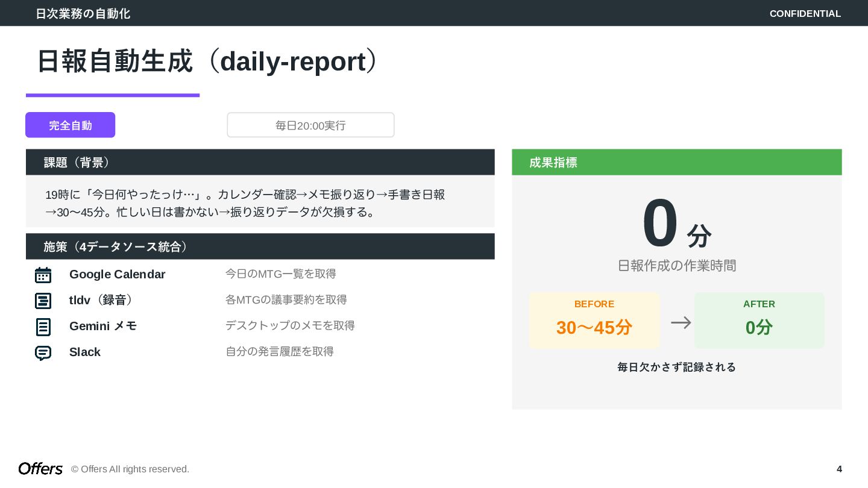Viewport: 868px width, 488px height.
Task: Click the 毎日欠かさず記録される text
Action: (x=677, y=367)
